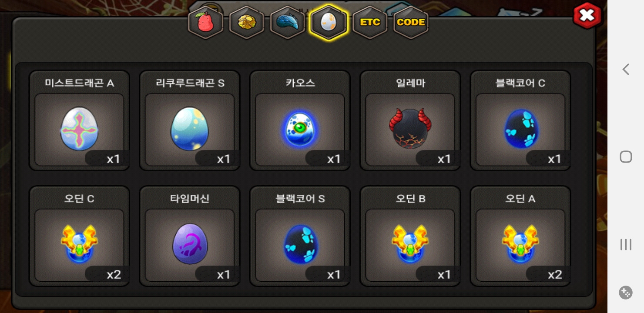Select the 블랙코어 C egg
Image resolution: width=644 pixels, height=313 pixels.
520,120
